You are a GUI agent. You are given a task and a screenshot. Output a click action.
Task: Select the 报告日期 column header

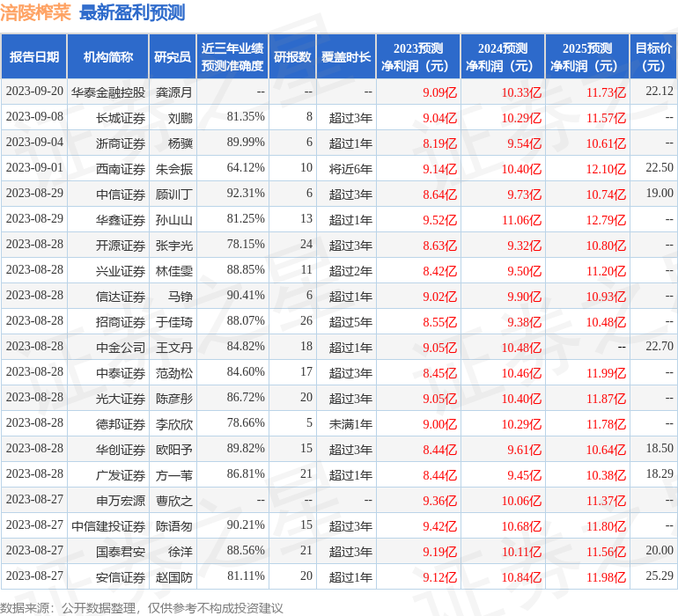pyautogui.click(x=34, y=56)
